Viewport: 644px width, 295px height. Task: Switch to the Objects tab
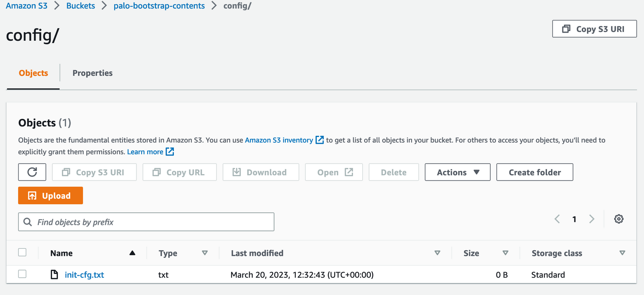point(33,73)
